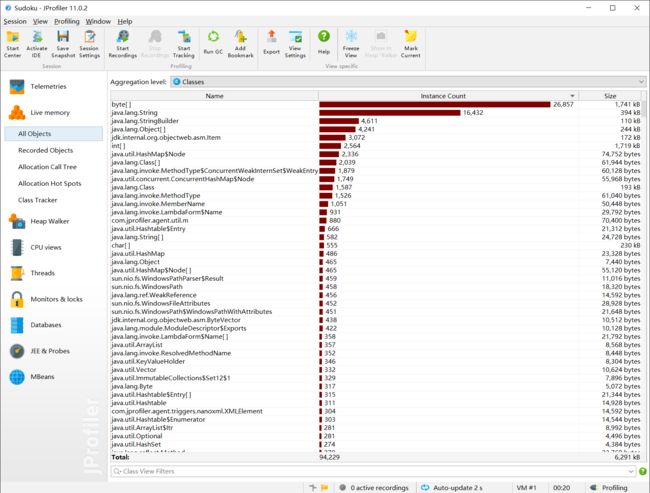Open the Window menu
The height and width of the screenshot is (493, 650).
[98, 22]
